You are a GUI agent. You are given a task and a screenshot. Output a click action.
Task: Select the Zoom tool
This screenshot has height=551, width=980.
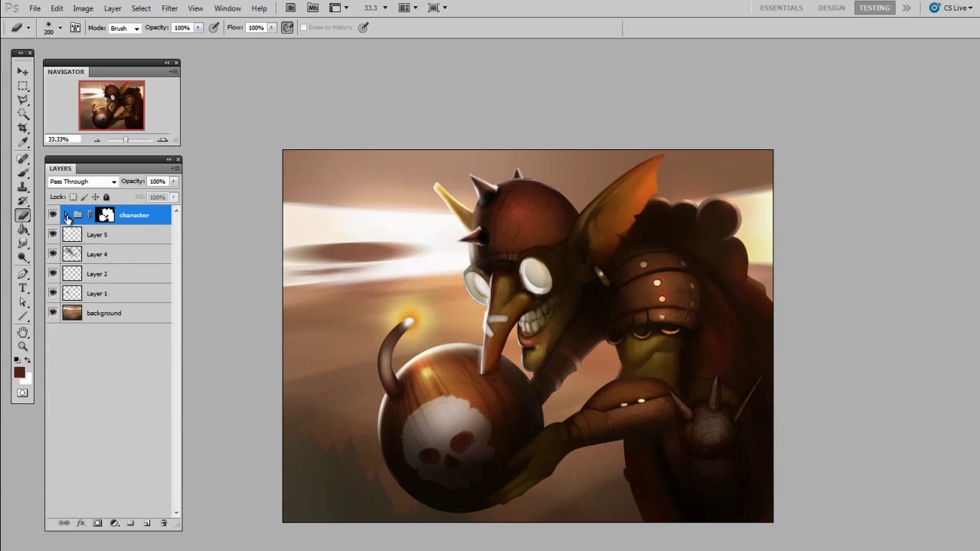[23, 347]
